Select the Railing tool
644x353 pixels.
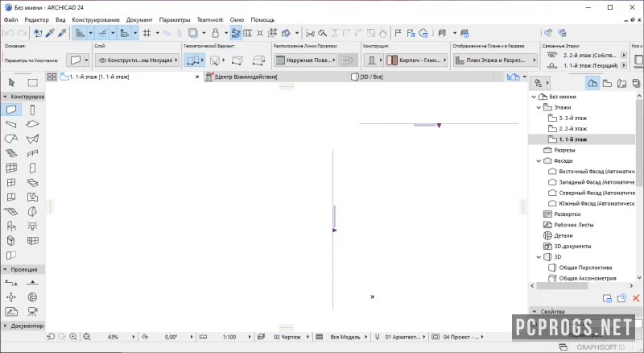[32, 153]
